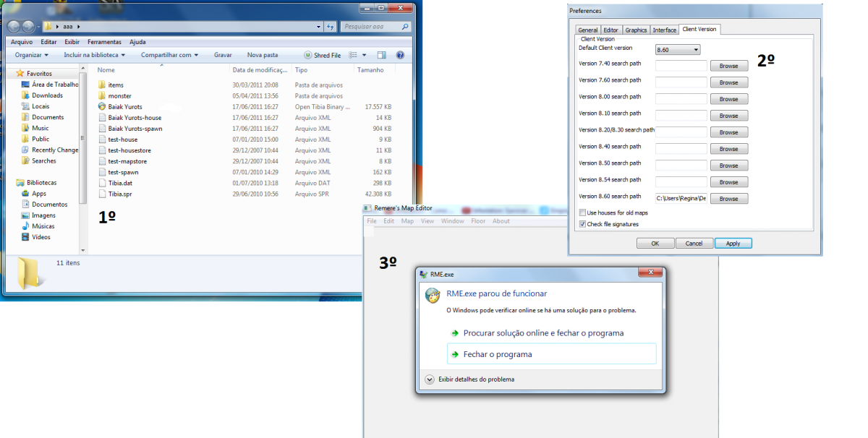Browse for Version 8.60 search path
Viewport: 868px width, 438px height.
click(x=729, y=199)
